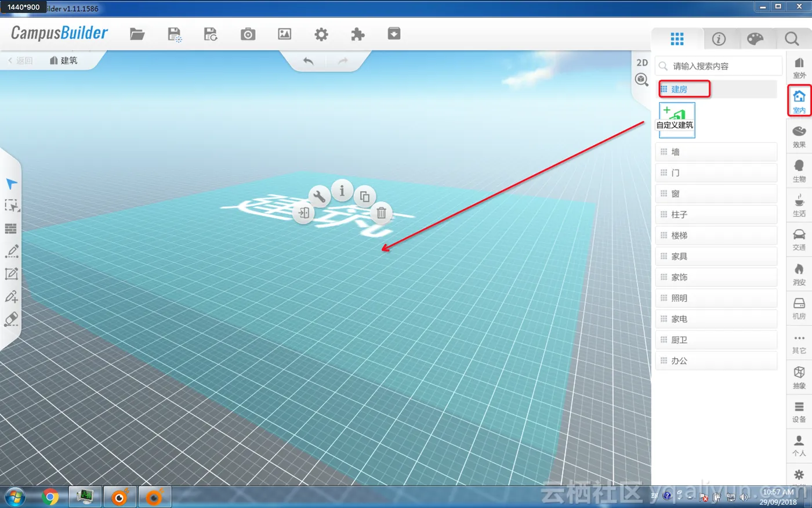Image resolution: width=812 pixels, height=508 pixels.
Task: Expand the 家电 category
Action: click(716, 319)
